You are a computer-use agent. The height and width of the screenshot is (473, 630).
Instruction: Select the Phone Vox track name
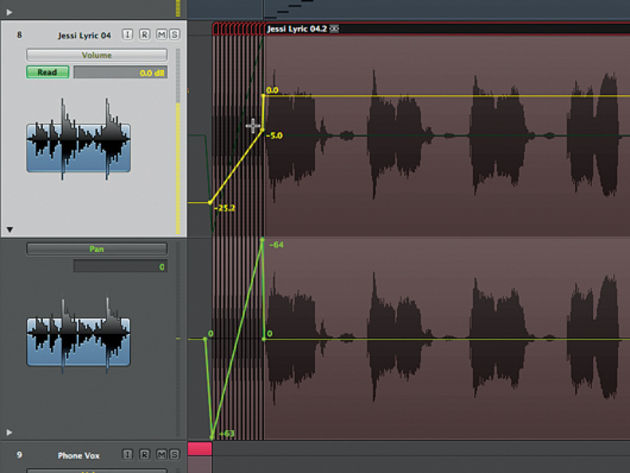coord(78,455)
